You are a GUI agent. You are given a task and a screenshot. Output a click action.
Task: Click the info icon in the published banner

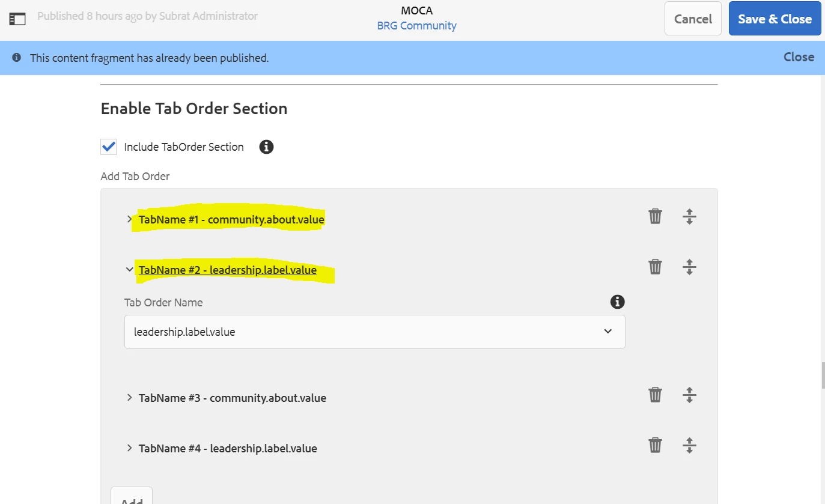[17, 58]
